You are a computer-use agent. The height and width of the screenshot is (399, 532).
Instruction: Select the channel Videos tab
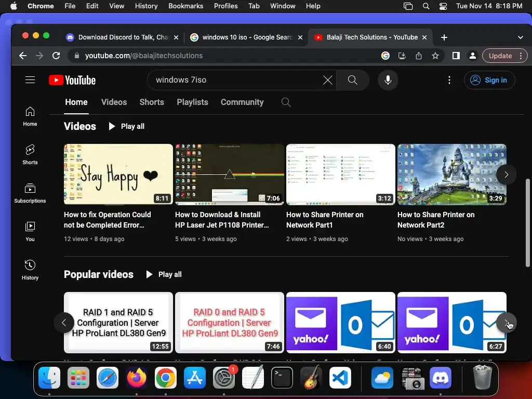(x=114, y=102)
